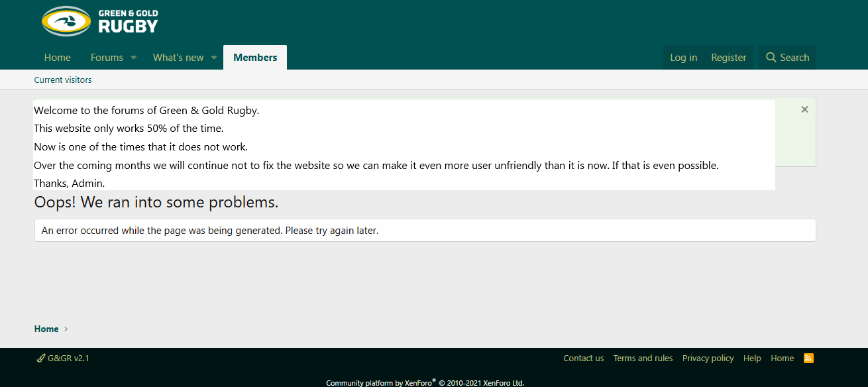868x387 pixels.
Task: Open the Contact us footer link
Action: click(583, 359)
